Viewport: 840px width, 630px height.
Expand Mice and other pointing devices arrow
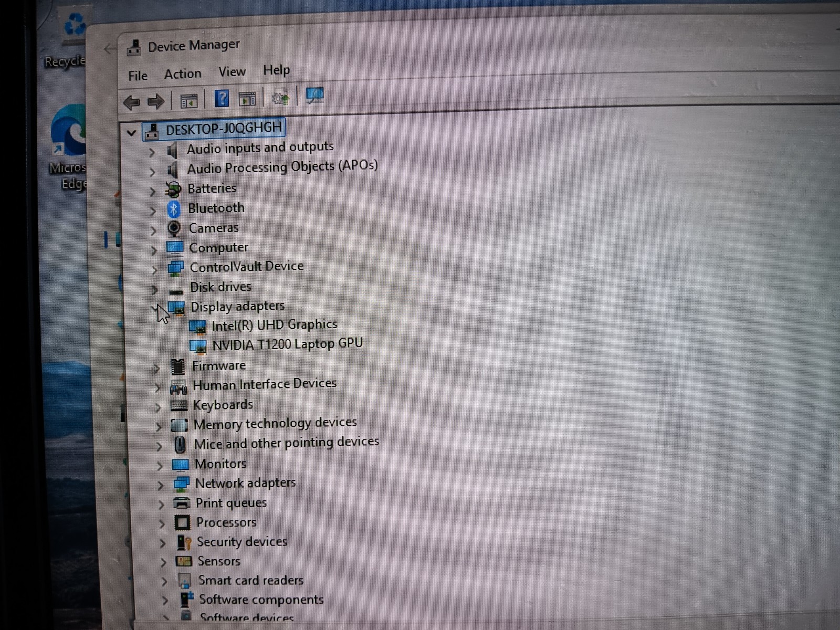[159, 447]
